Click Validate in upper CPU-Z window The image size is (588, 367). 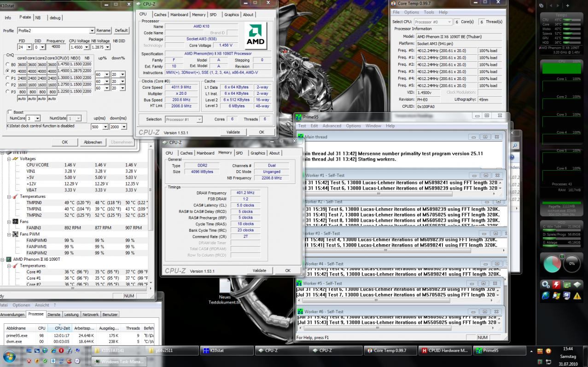233,132
